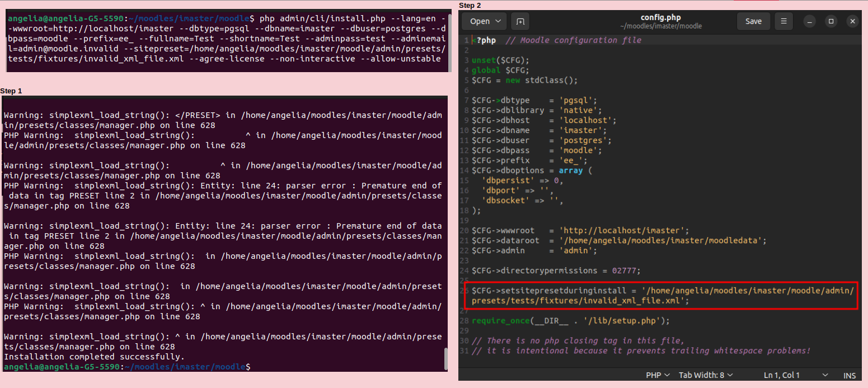Click 'There is no php closing tag' comment
The height and width of the screenshot is (388, 868).
pos(578,340)
